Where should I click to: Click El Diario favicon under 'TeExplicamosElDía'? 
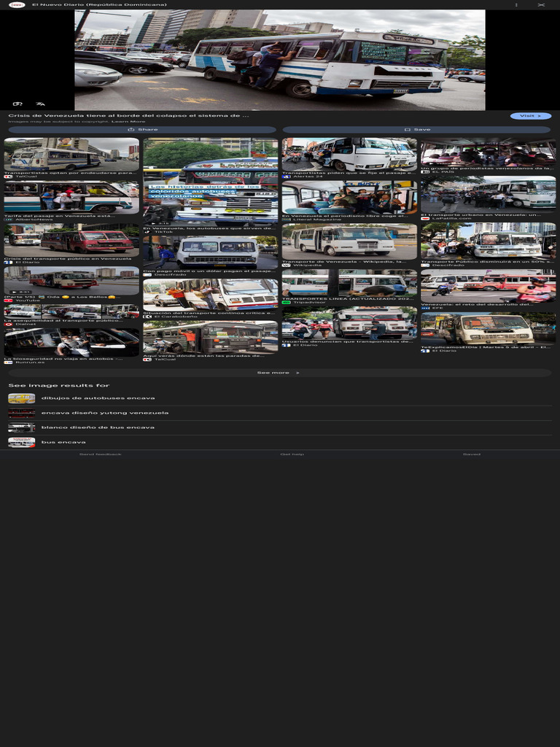(x=425, y=351)
